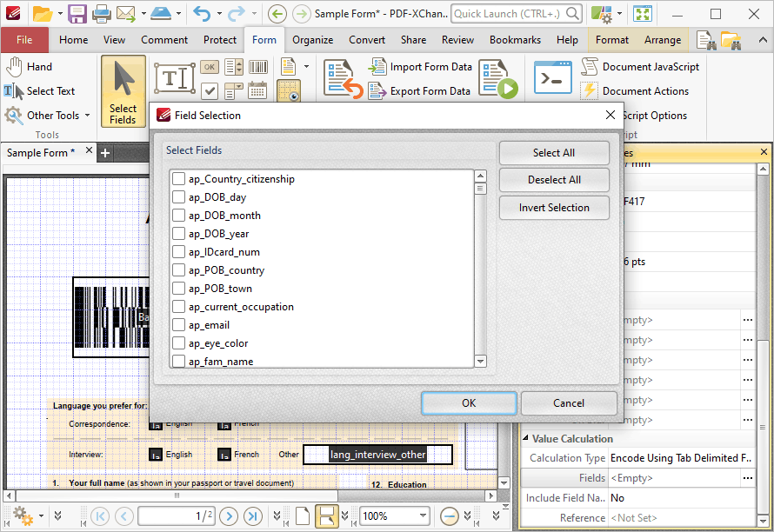Image resolution: width=774 pixels, height=532 pixels.
Task: Click the Import Form Data icon
Action: (377, 67)
